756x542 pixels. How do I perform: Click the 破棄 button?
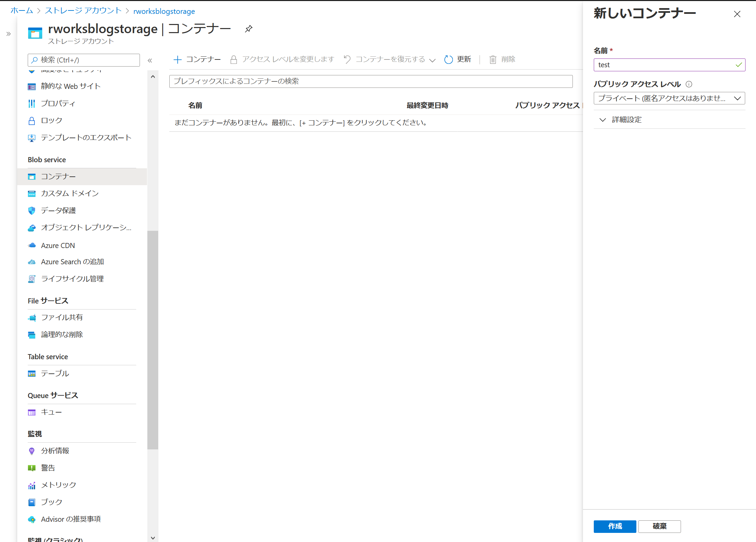click(659, 526)
